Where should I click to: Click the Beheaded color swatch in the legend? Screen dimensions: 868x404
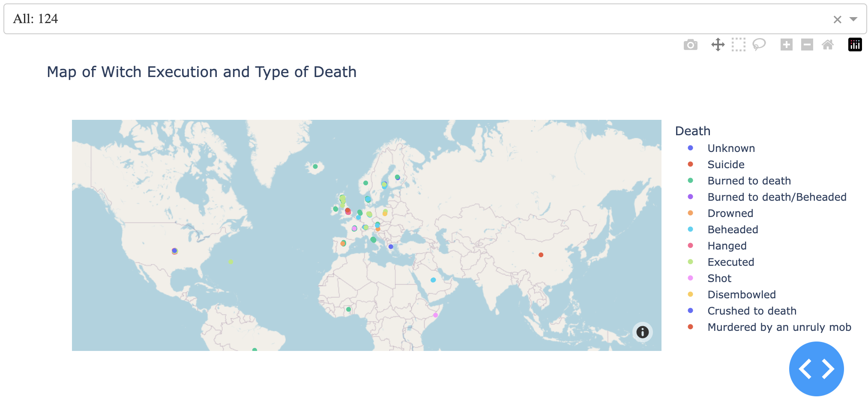coord(691,229)
